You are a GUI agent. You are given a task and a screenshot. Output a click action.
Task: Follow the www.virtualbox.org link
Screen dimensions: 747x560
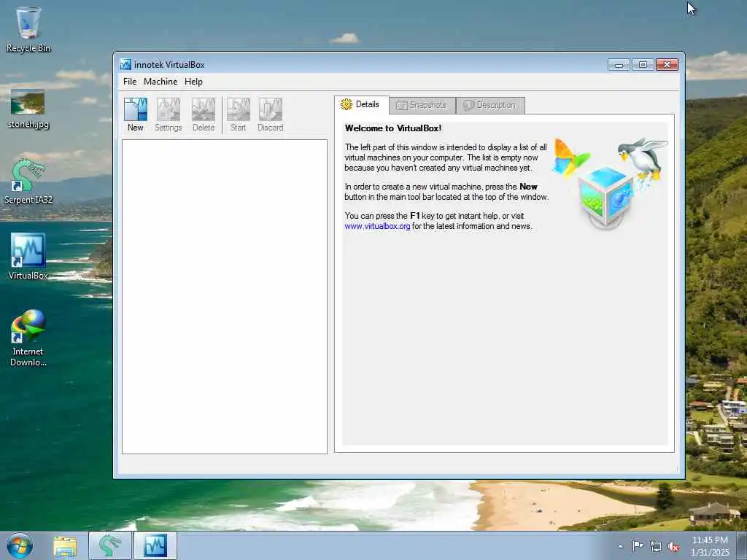pos(377,226)
